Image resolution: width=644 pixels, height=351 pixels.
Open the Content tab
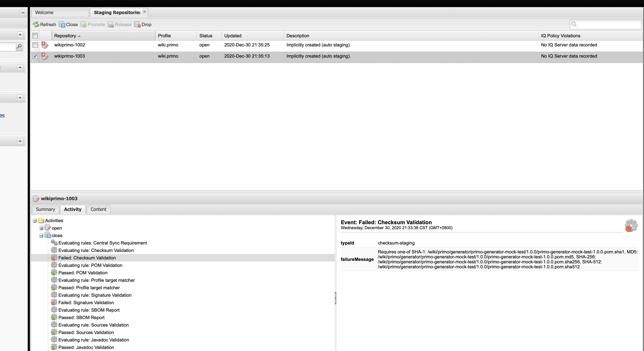point(98,209)
